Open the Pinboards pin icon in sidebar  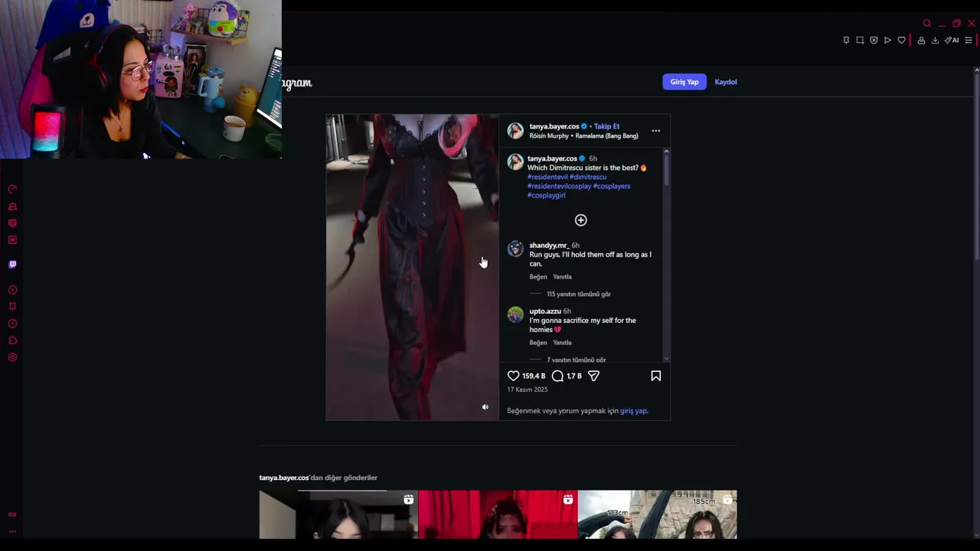pyautogui.click(x=12, y=307)
